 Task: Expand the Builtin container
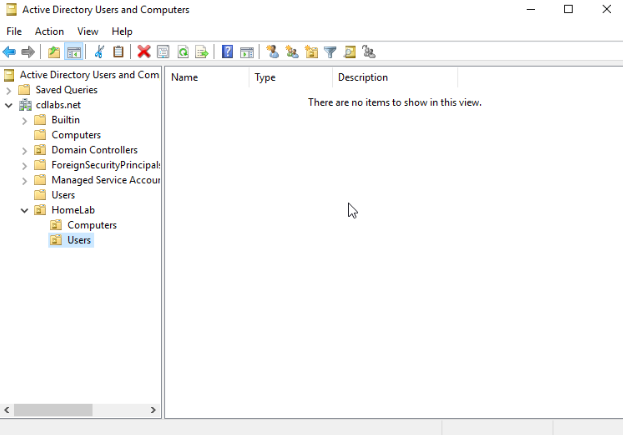pyautogui.click(x=25, y=121)
